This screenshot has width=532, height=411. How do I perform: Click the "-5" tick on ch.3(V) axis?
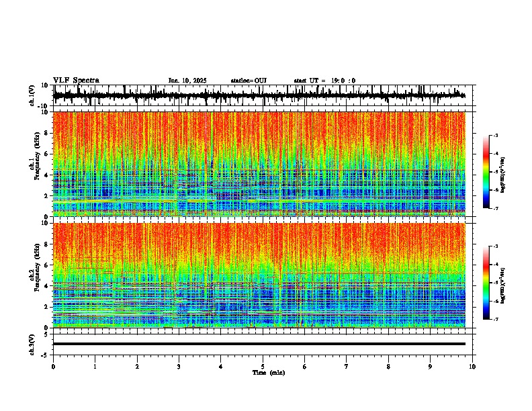45,355
